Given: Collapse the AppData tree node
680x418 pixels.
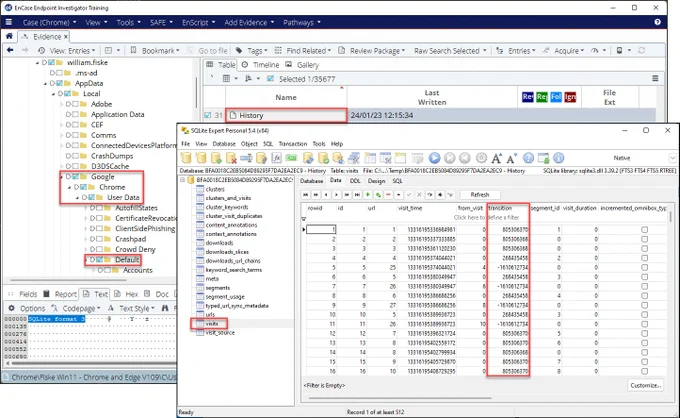Looking at the screenshot, I should click(x=45, y=83).
